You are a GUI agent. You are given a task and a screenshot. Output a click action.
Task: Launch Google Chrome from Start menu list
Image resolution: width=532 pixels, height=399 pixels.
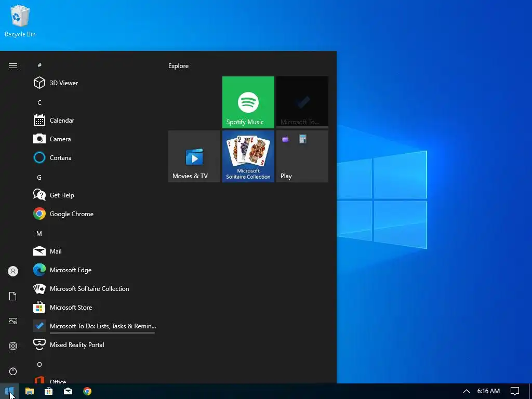pyautogui.click(x=94, y=214)
